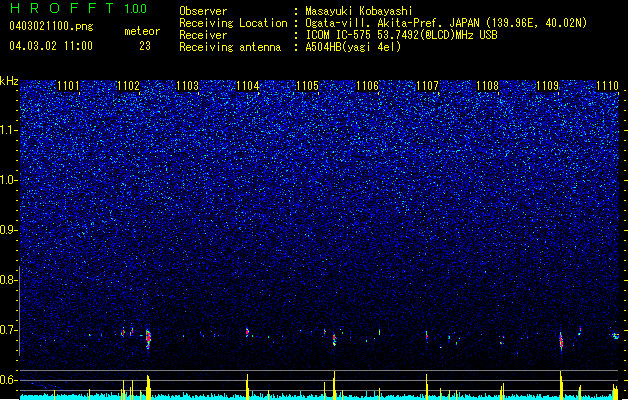The width and height of the screenshot is (629, 400).
Task: Click observer name Masayuki Kobayashi
Action: [359, 11]
